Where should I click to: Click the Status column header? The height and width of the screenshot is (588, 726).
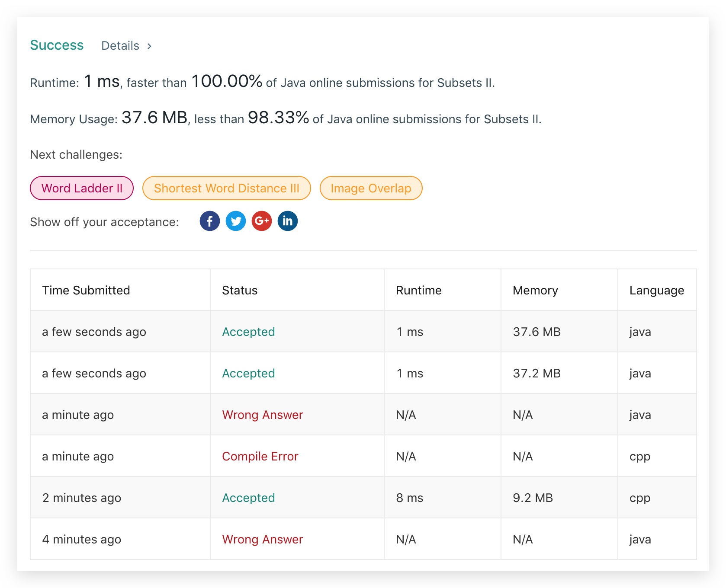pyautogui.click(x=240, y=290)
